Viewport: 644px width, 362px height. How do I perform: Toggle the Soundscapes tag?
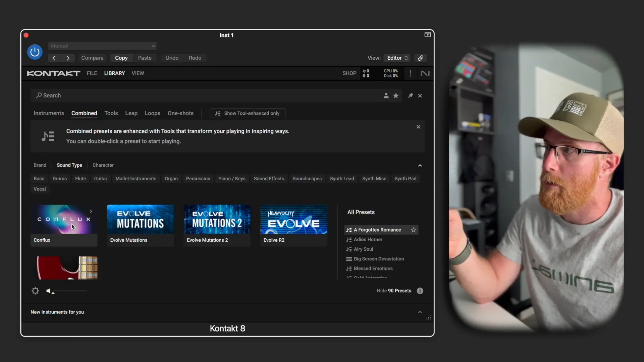pos(307,179)
